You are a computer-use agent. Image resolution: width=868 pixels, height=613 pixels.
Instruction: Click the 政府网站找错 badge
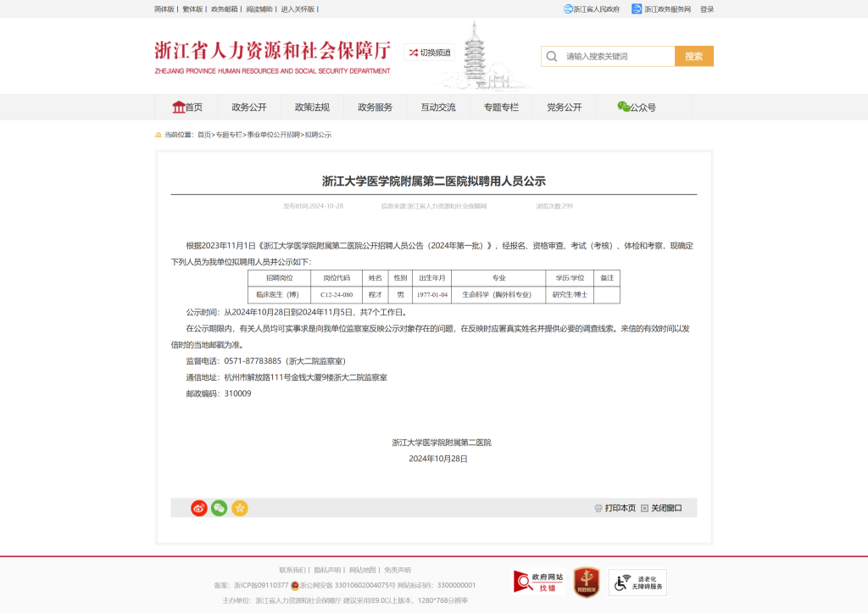pyautogui.click(x=539, y=582)
